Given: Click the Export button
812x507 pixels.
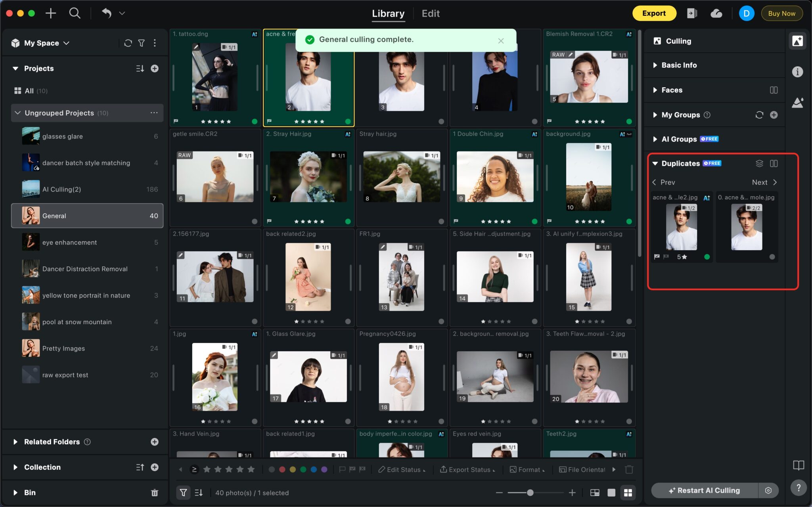Looking at the screenshot, I should (x=654, y=13).
